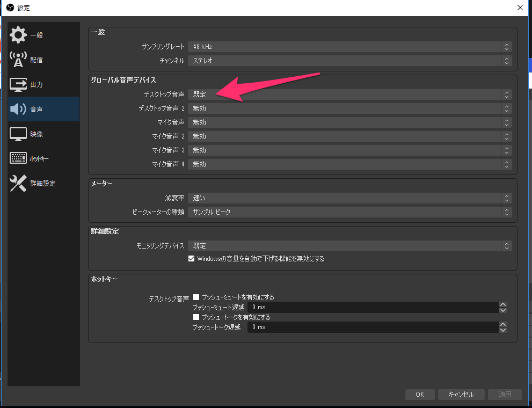Open the チャンネル dropdown showing ステレオ
The height and width of the screenshot is (408, 532).
pos(350,61)
